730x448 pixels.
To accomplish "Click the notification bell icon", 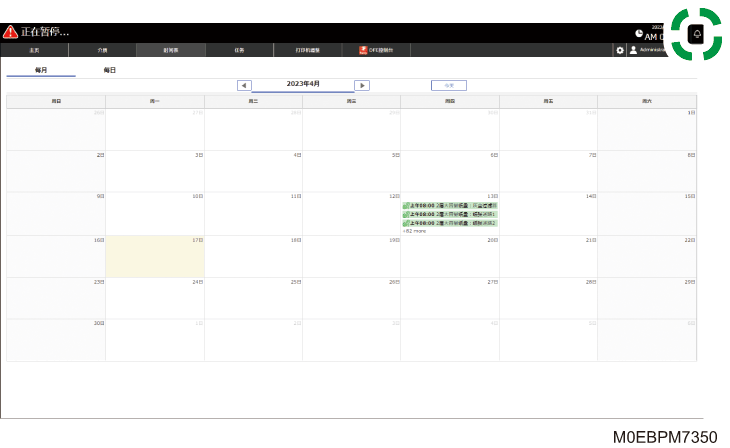I will 697,34.
